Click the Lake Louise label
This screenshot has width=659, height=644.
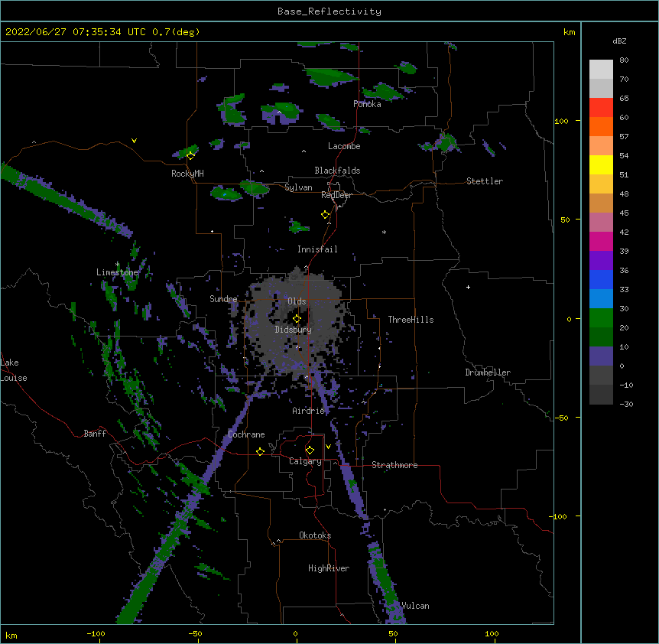pos(14,370)
